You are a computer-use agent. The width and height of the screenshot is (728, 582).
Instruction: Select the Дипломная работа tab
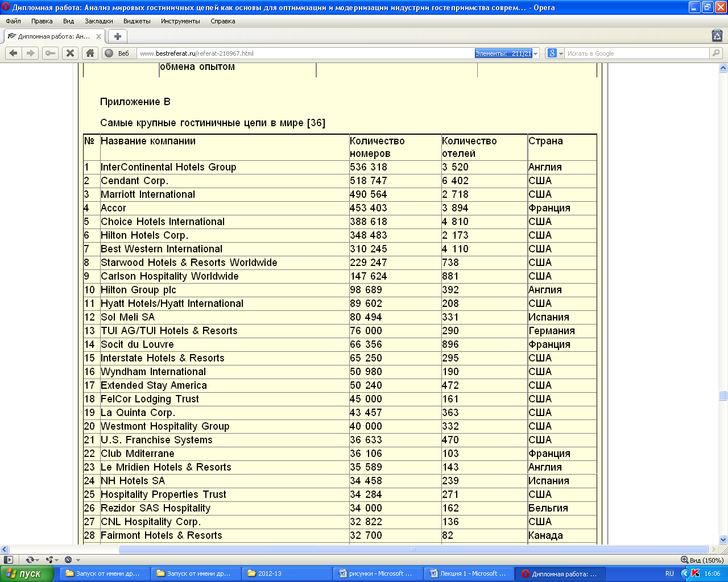coord(54,36)
